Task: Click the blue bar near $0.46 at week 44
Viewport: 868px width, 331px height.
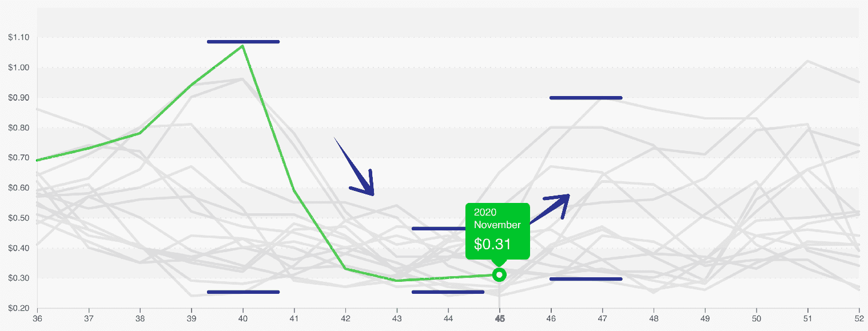Action: click(439, 229)
